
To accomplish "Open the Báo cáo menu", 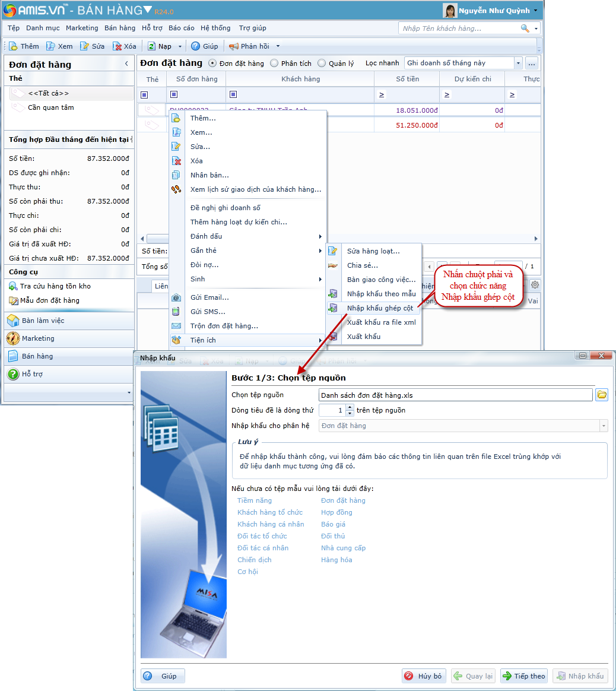I will 181,28.
